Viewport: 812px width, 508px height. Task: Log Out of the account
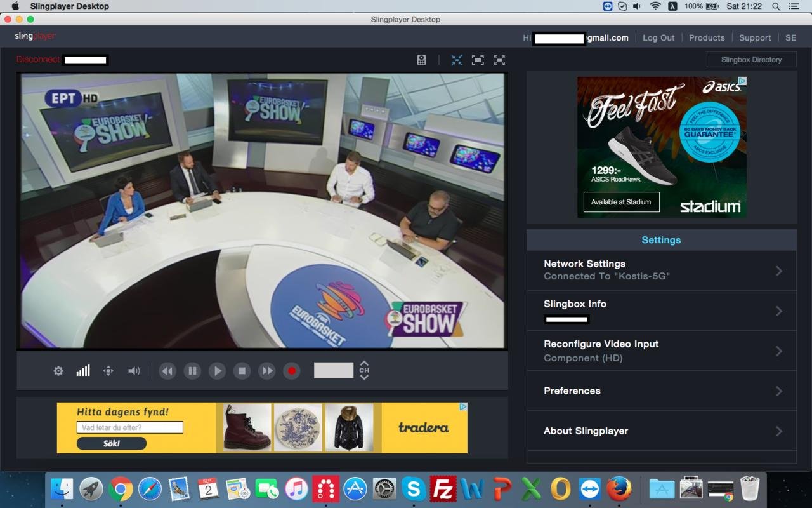click(658, 37)
